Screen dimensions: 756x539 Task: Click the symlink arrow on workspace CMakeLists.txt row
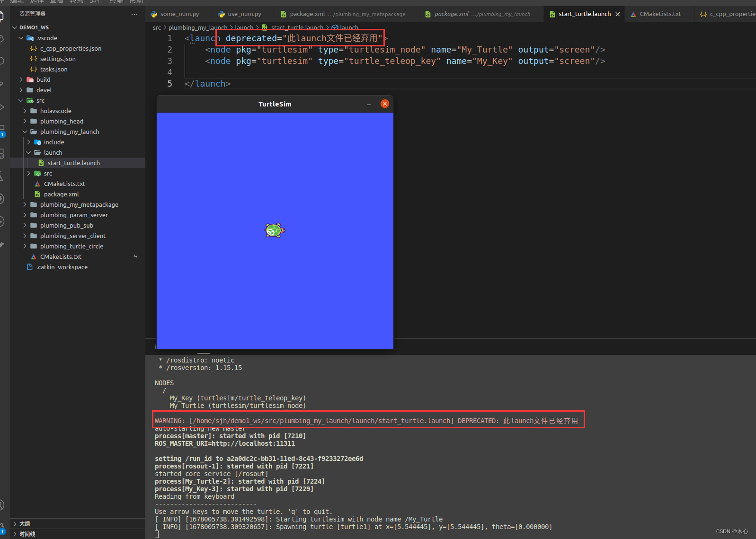tap(135, 256)
